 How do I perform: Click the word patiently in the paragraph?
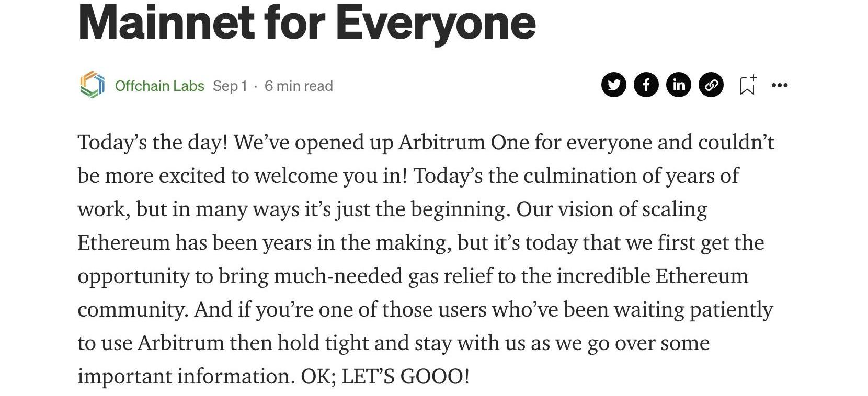(x=731, y=309)
